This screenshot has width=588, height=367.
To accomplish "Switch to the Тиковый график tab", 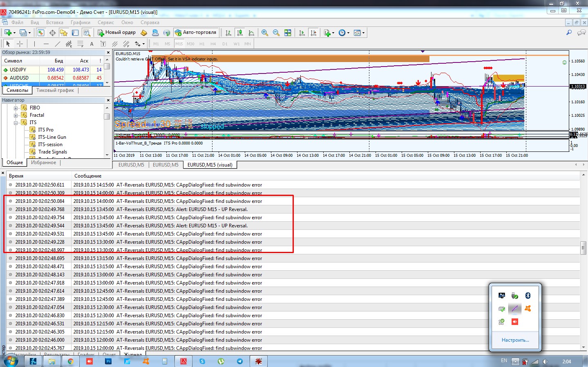I will click(55, 90).
